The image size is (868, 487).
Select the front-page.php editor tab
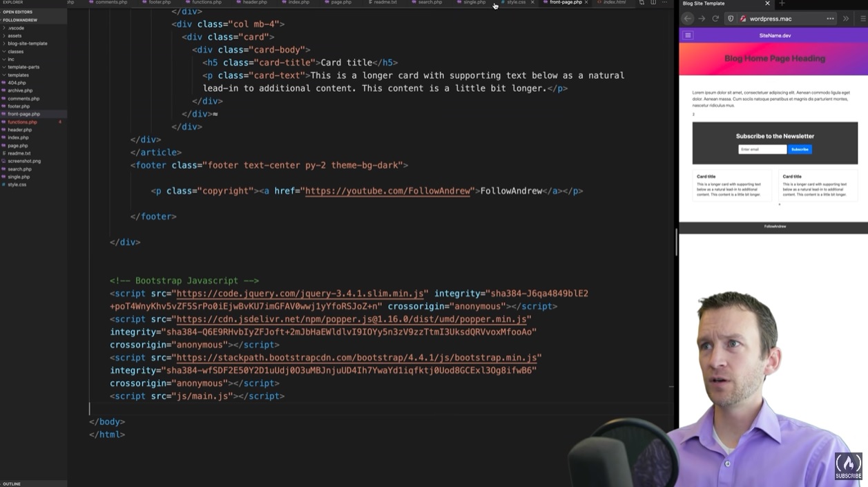click(565, 3)
